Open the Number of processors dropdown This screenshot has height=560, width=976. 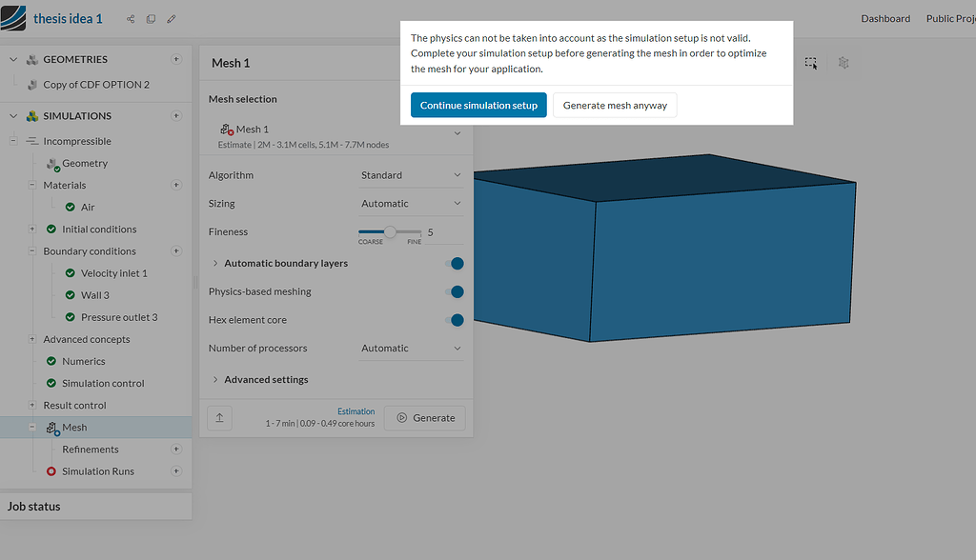[x=411, y=348]
